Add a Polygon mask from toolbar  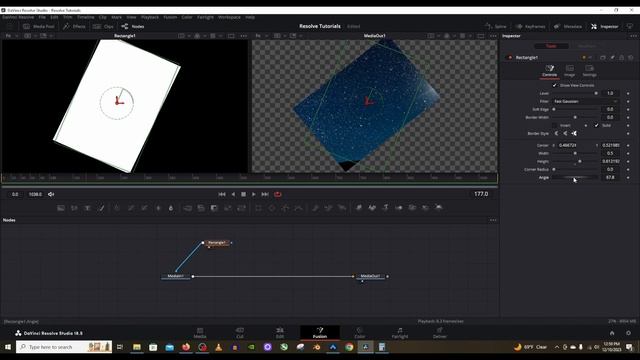tap(285, 208)
